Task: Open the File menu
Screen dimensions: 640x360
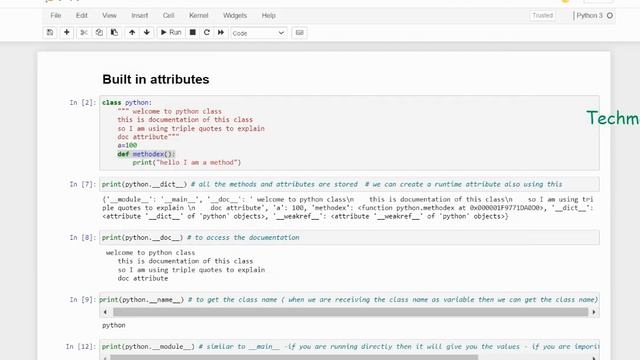Action: pyautogui.click(x=56, y=16)
